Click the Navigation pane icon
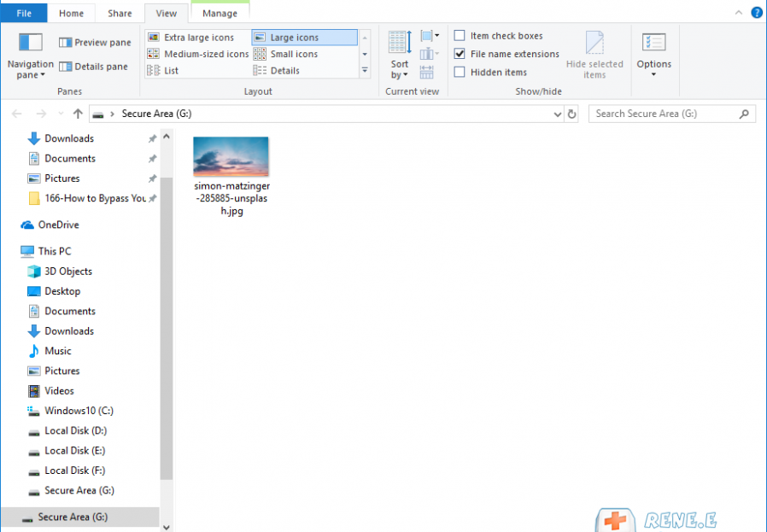This screenshot has height=532, width=767. 31,43
